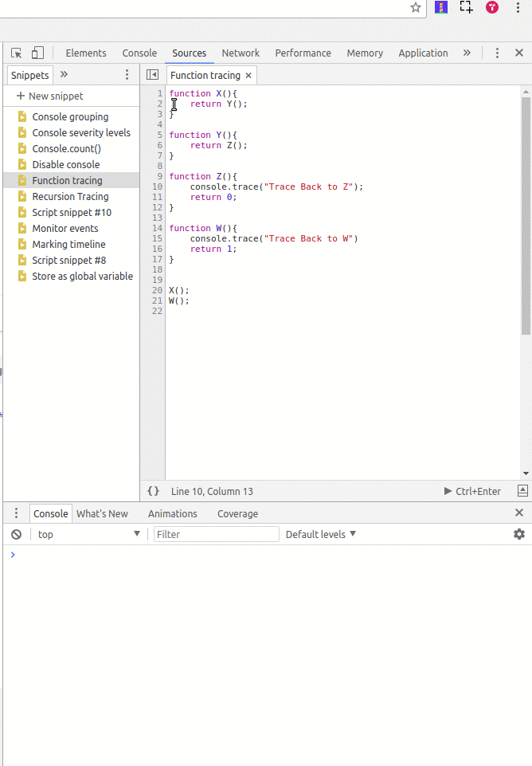
Task: Clear the console with the ban icon
Action: click(16, 534)
